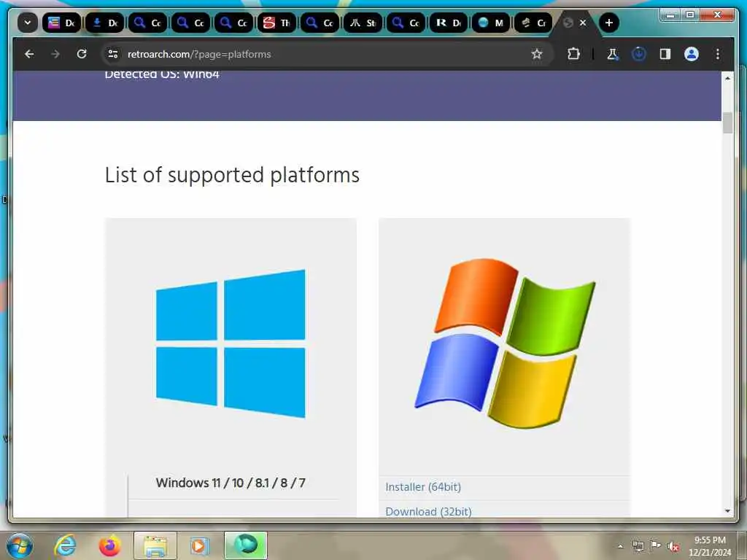The image size is (747, 560).
Task: Click Windows 11 / 10 / 8.1 / 8 / 7 heading
Action: point(231,483)
